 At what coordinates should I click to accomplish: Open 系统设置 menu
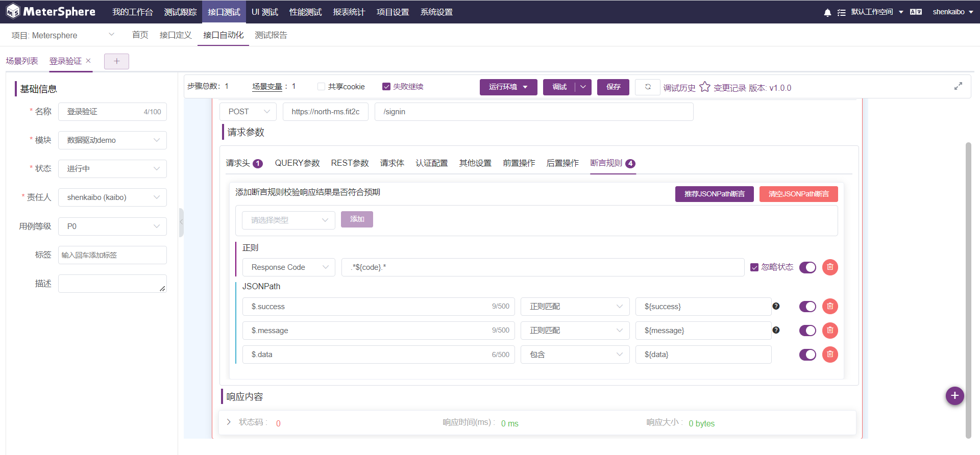pyautogui.click(x=436, y=12)
